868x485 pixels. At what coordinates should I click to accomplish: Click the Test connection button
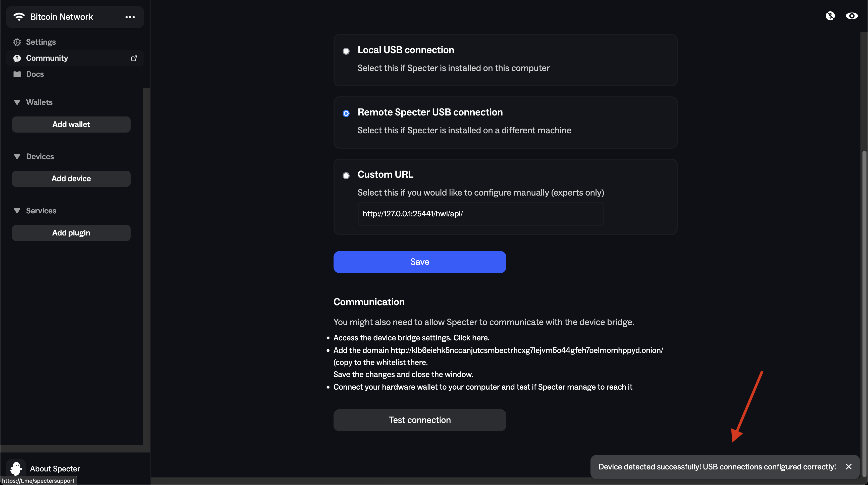point(419,420)
